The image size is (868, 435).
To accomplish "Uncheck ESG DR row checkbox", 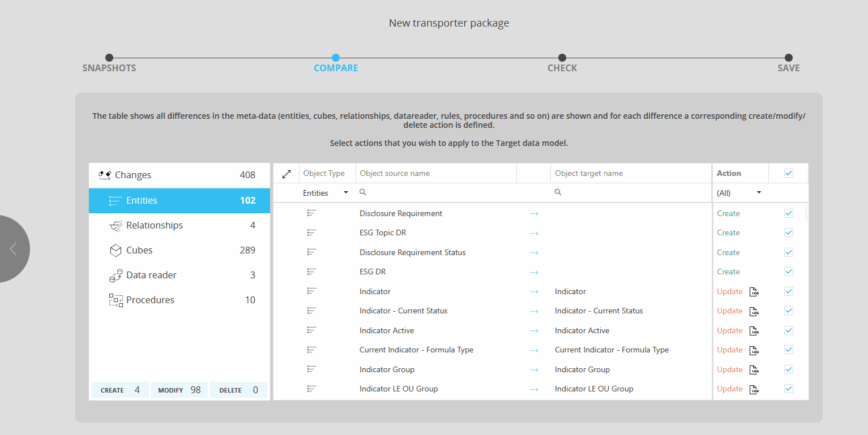I will tap(788, 272).
